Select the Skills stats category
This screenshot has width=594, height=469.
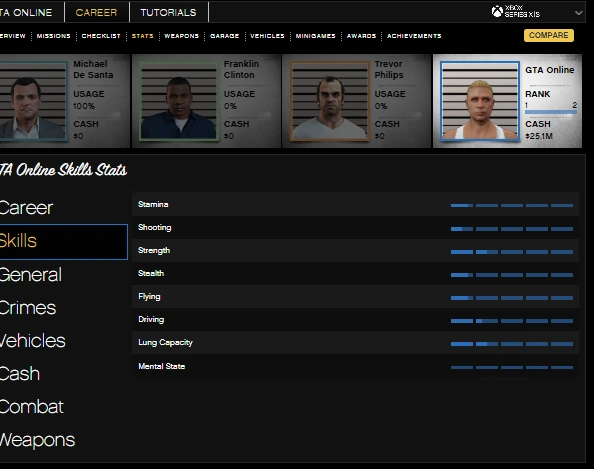tap(64, 242)
